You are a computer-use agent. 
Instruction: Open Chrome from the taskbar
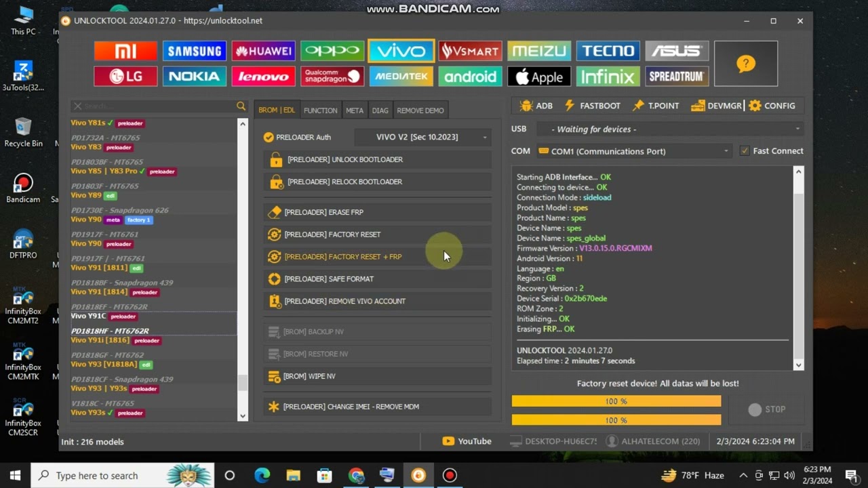click(356, 475)
